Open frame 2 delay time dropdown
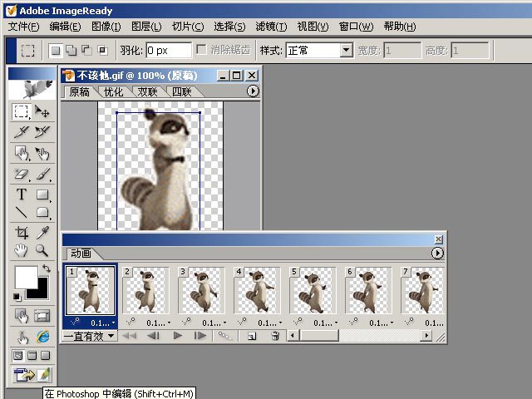The height and width of the screenshot is (399, 532). [x=159, y=323]
